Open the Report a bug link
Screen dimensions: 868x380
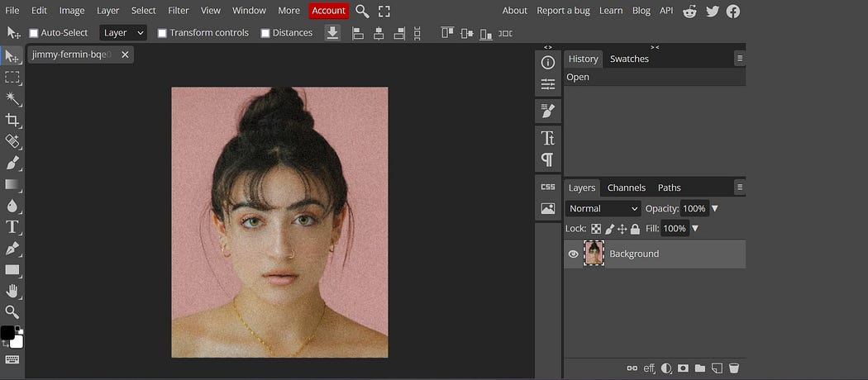coord(563,11)
